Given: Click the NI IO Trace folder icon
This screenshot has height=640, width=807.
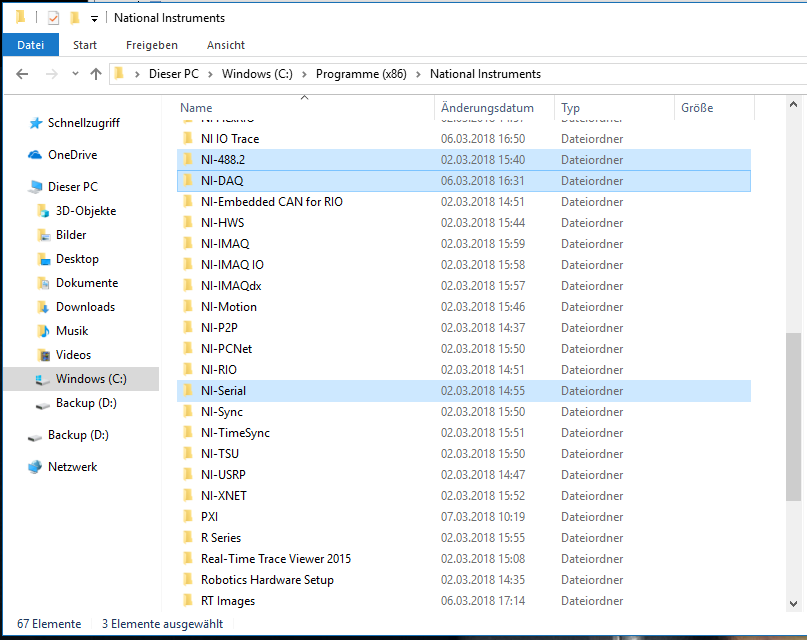Looking at the screenshot, I should (x=188, y=138).
